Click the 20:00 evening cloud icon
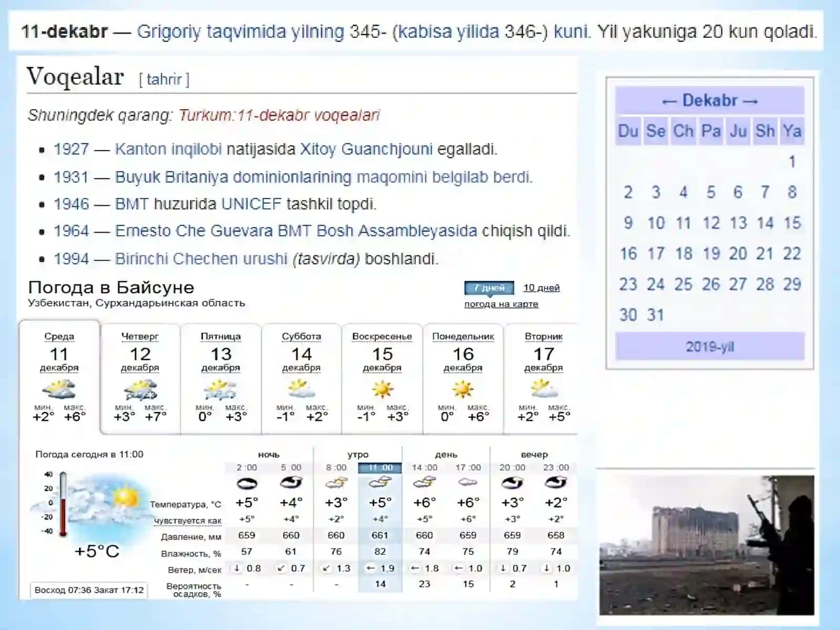This screenshot has width=840, height=630. (x=512, y=482)
